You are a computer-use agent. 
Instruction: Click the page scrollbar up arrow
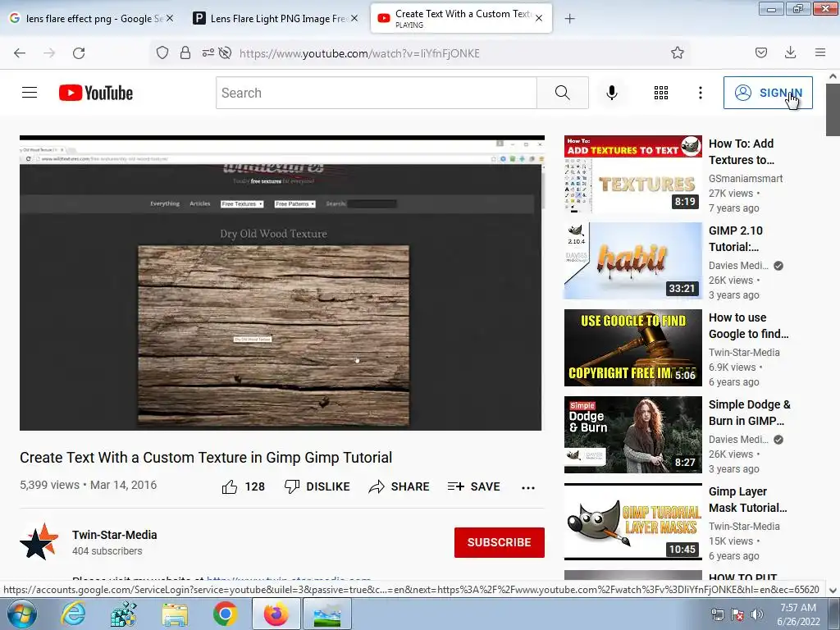tap(833, 76)
